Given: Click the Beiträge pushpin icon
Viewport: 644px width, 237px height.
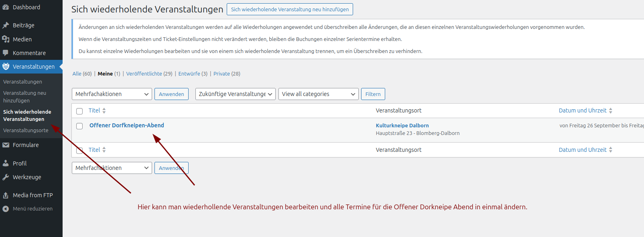Looking at the screenshot, I should tap(6, 25).
